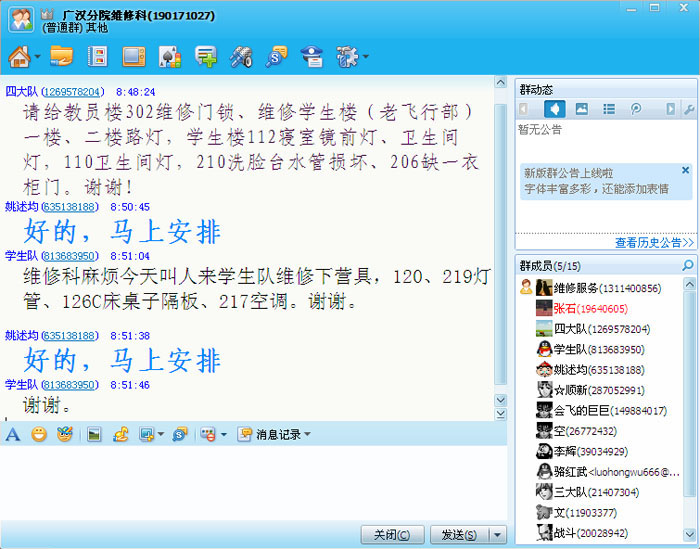Image resolution: width=700 pixels, height=549 pixels.
Task: Click 学生队 number link at 8:51:04
Action: pyautogui.click(x=69, y=256)
